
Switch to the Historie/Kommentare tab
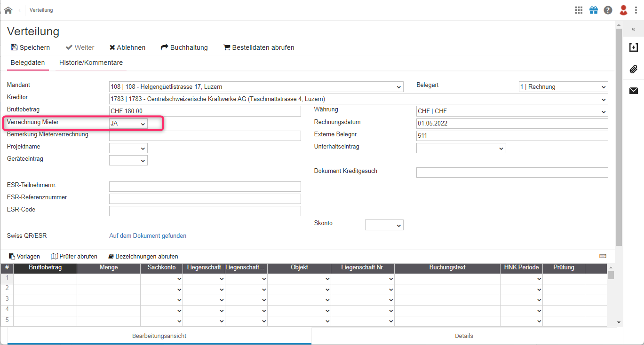click(x=91, y=63)
